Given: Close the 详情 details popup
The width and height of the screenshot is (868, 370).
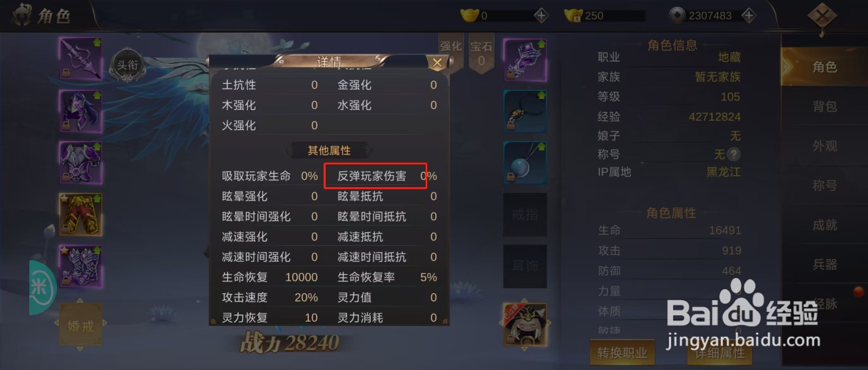Looking at the screenshot, I should coord(437,63).
